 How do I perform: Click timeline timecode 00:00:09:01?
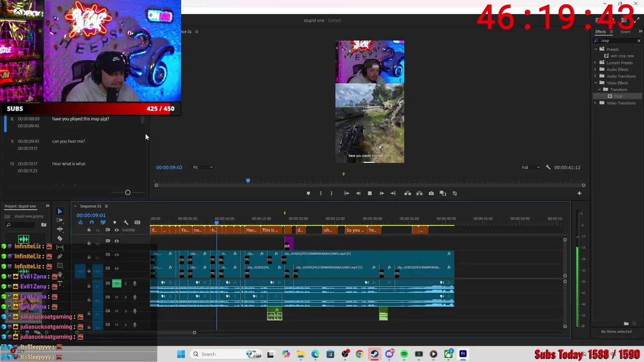(x=91, y=215)
